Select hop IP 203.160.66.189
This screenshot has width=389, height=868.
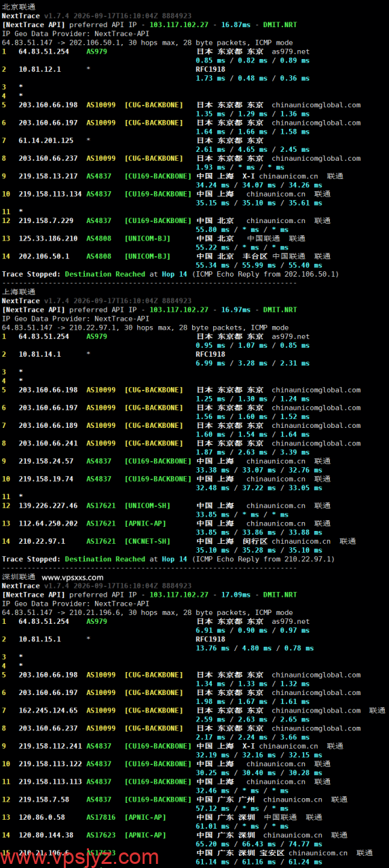click(48, 425)
